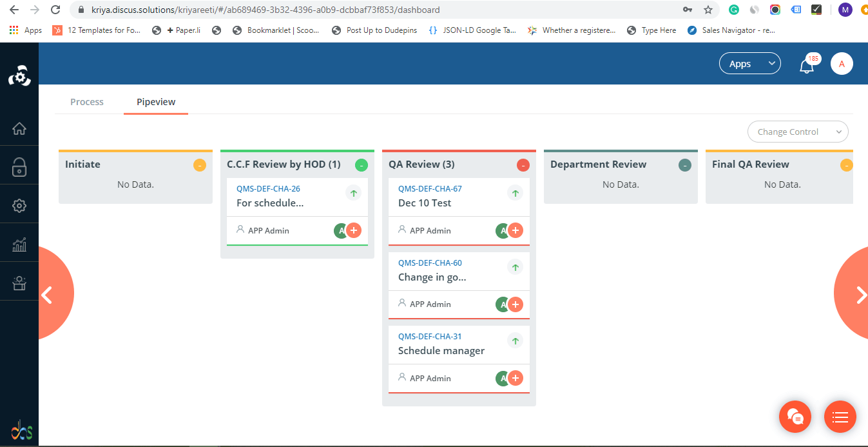The width and height of the screenshot is (868, 447).
Task: Collapse the QA Review column
Action: click(523, 164)
